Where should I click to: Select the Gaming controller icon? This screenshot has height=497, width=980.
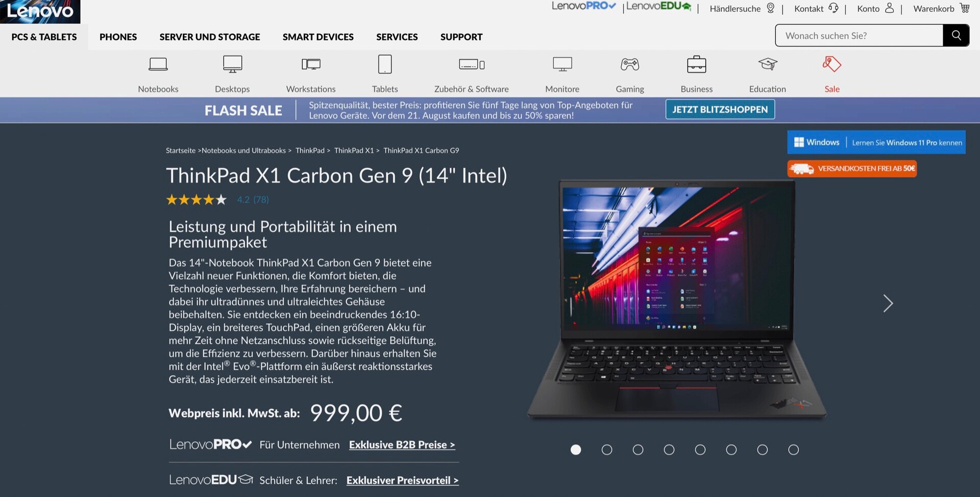click(x=630, y=64)
